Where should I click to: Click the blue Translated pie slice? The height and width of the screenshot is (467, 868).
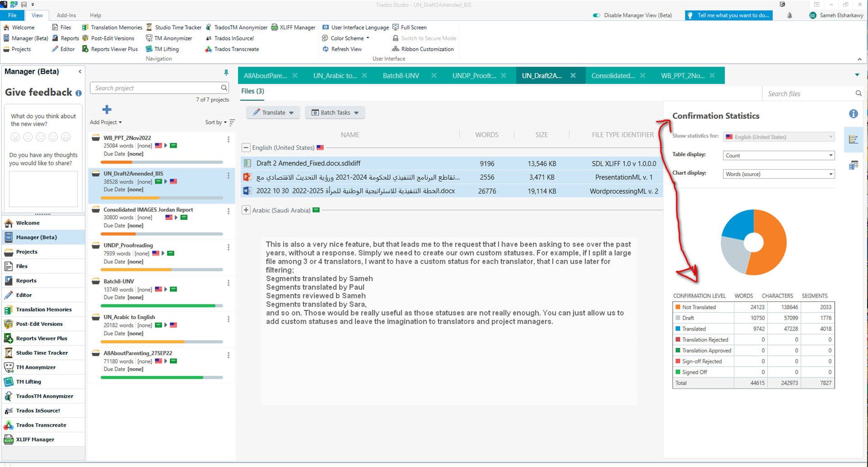(x=740, y=224)
